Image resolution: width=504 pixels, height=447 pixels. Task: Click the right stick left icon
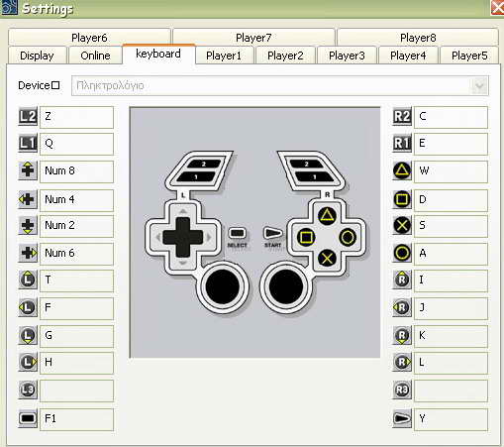tap(402, 307)
